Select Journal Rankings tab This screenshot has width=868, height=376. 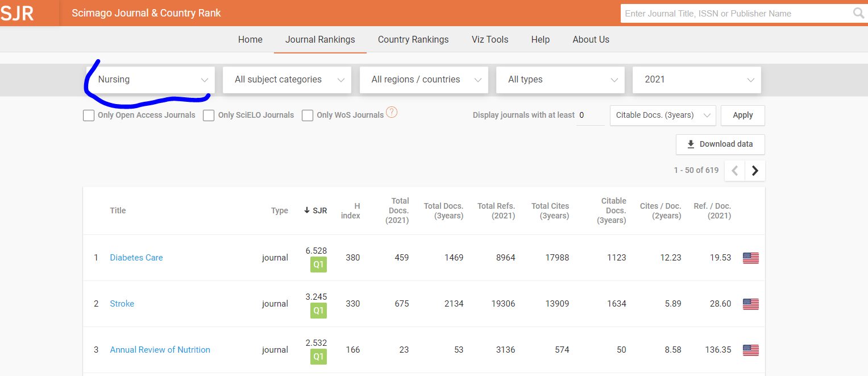click(320, 39)
